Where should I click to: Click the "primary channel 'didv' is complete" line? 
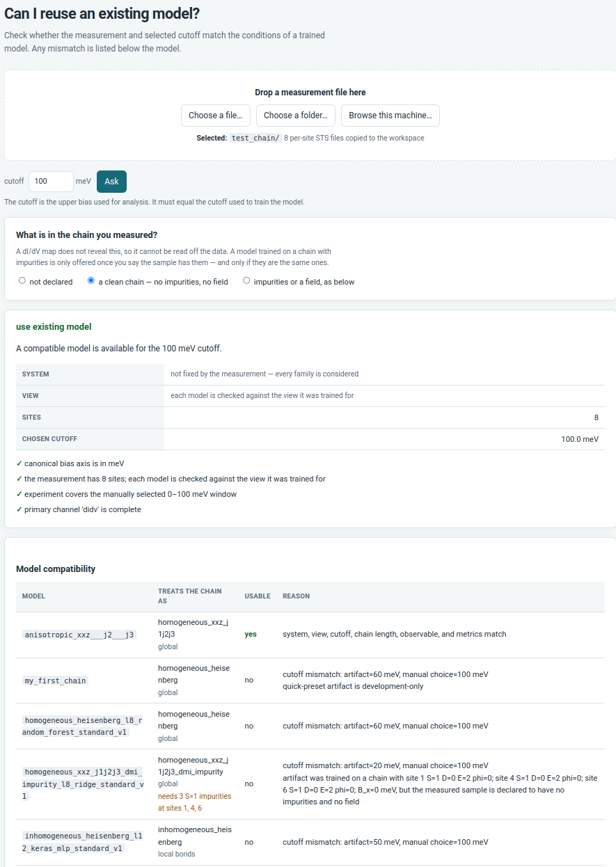pos(79,509)
